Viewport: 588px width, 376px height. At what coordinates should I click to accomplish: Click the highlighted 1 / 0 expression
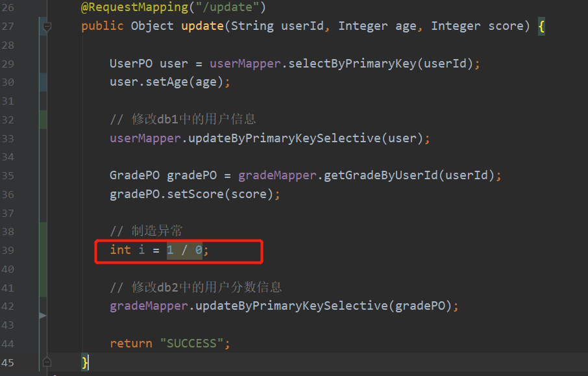(186, 250)
